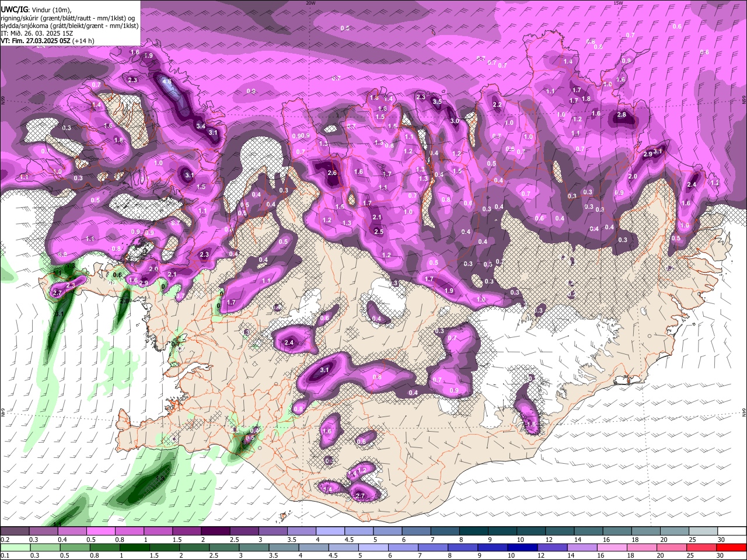Select the rigning/skúrir legend description line

(69, 17)
